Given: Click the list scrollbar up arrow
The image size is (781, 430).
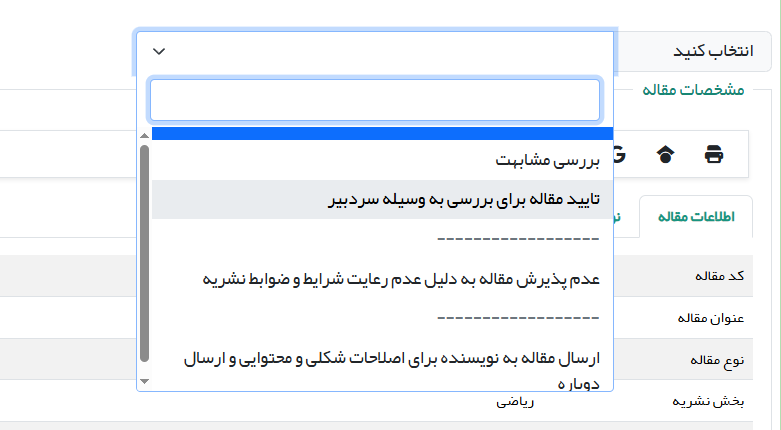Looking at the screenshot, I should pos(144,135).
